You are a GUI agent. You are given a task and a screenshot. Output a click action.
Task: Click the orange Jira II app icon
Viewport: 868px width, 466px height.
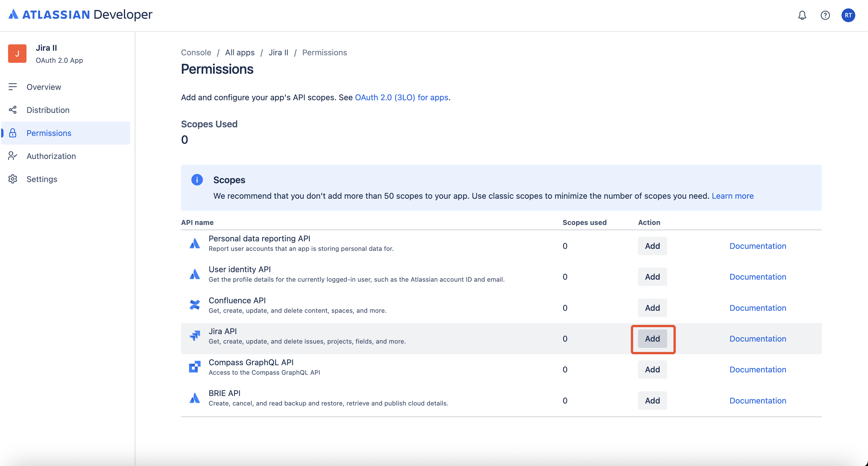click(17, 54)
